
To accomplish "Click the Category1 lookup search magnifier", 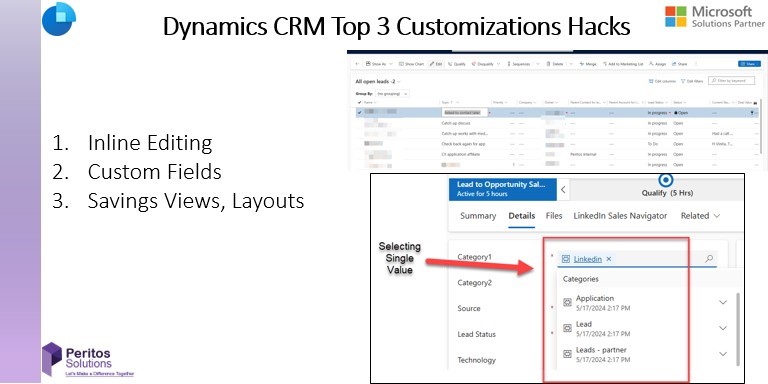I will (x=709, y=259).
